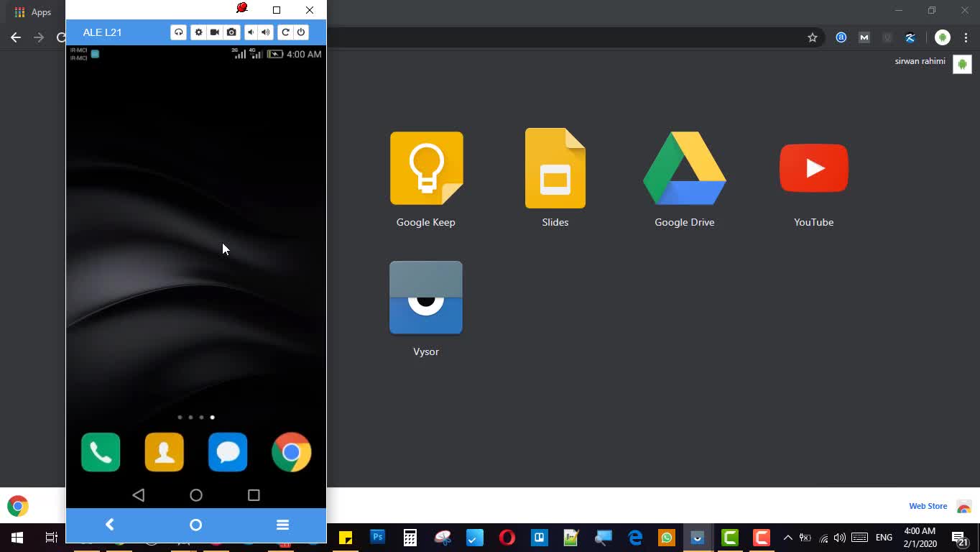The height and width of the screenshot is (552, 980).
Task: Open the Web Store link
Action: [x=928, y=506]
